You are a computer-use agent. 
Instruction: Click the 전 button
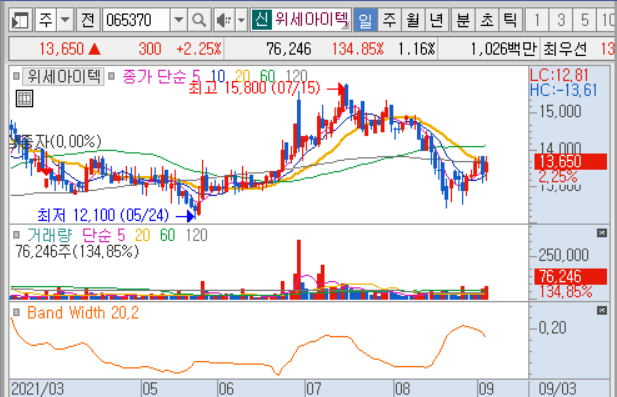tap(87, 20)
